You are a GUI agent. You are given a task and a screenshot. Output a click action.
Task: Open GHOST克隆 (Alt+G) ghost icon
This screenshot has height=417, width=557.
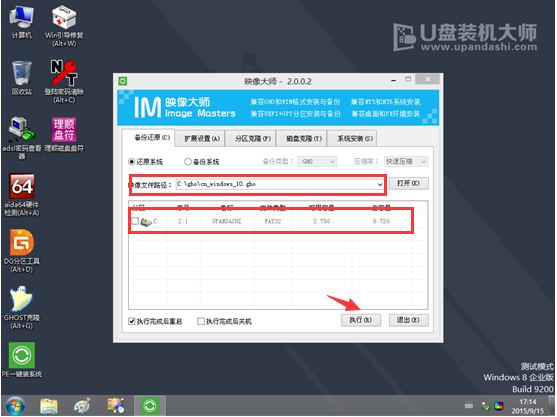coord(22,307)
